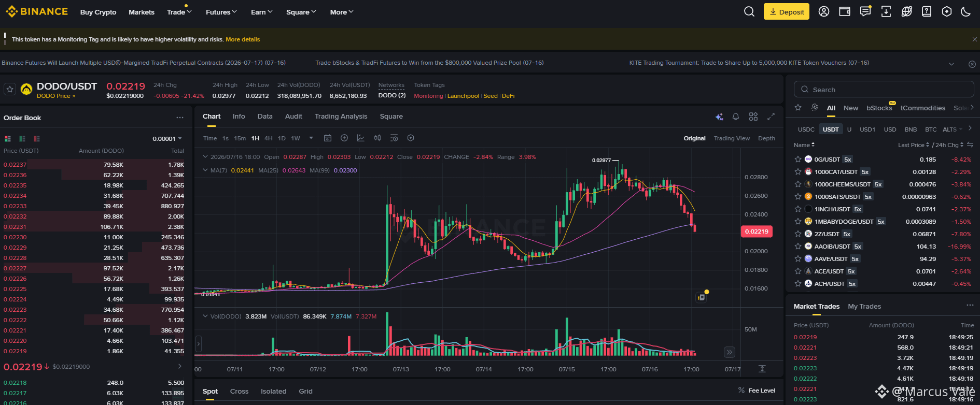Click the yellow Deposit button
The image size is (980, 405).
pyautogui.click(x=787, y=11)
